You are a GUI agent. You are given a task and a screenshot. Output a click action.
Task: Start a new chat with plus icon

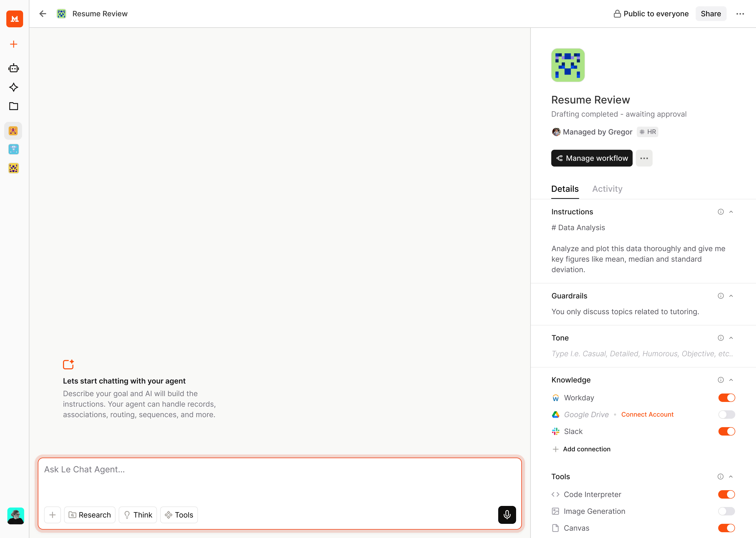click(14, 44)
